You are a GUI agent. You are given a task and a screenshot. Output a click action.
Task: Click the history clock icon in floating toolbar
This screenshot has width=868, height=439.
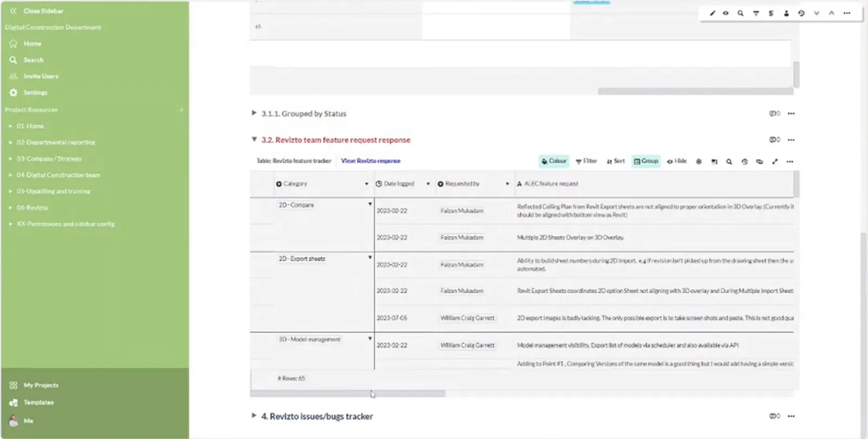[801, 13]
